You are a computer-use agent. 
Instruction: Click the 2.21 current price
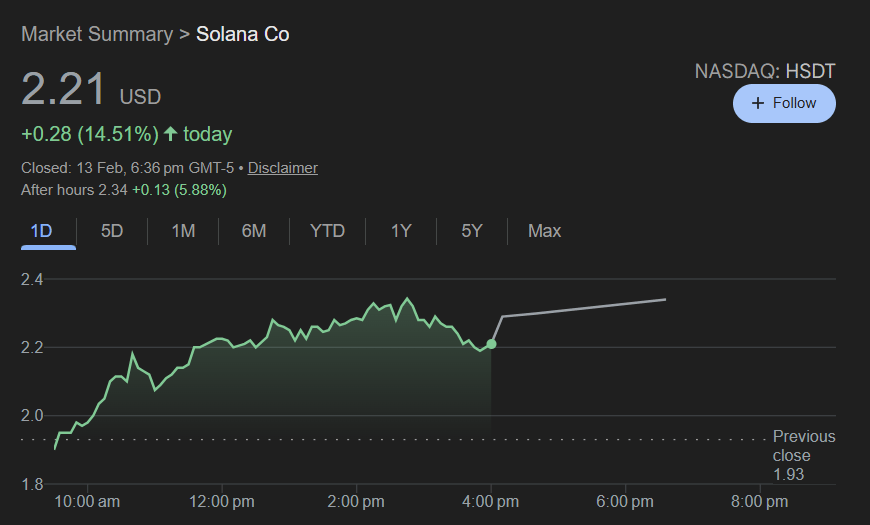(63, 90)
